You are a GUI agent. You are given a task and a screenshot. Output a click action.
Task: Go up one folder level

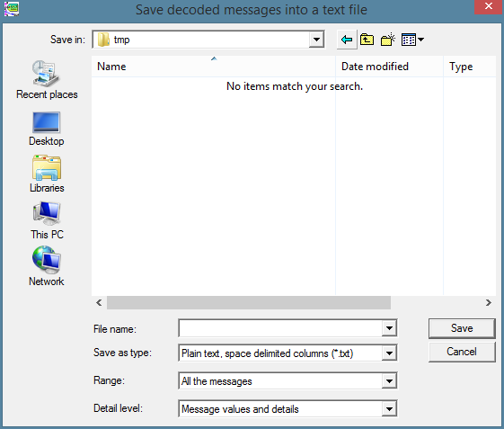point(367,40)
